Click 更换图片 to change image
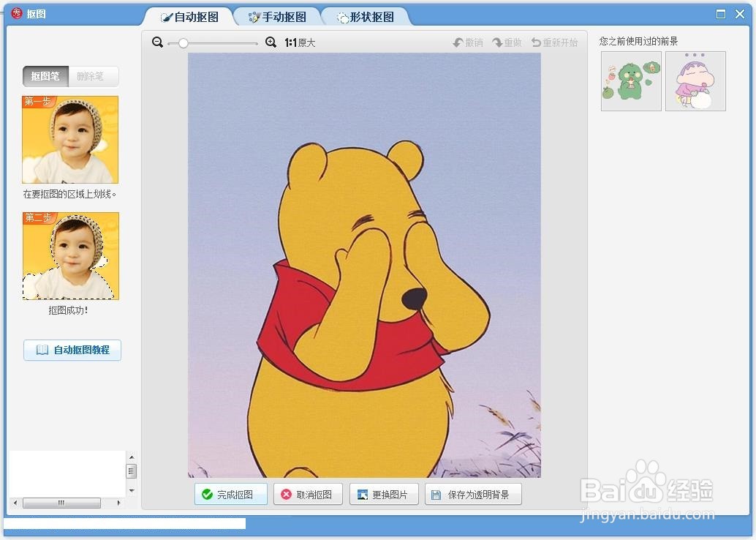Image resolution: width=756 pixels, height=540 pixels. coord(384,494)
